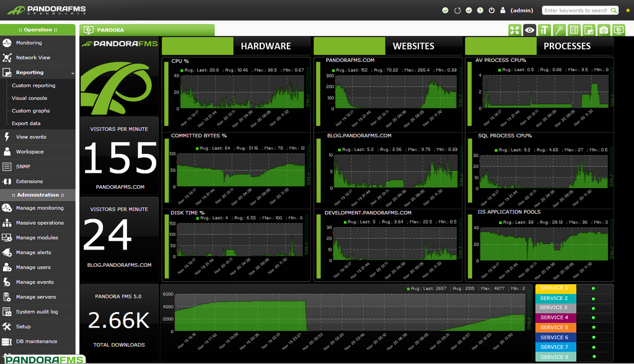Click the 155 visitors per minute value
The height and width of the screenshot is (364, 634).
(120, 158)
